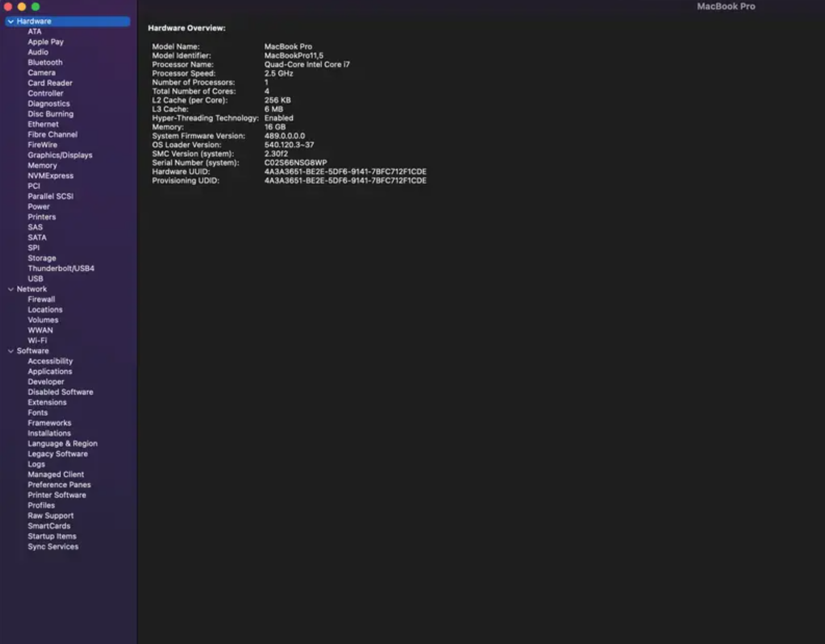Click the Serial Number value
Screen dimensions: 825x644
[295, 163]
